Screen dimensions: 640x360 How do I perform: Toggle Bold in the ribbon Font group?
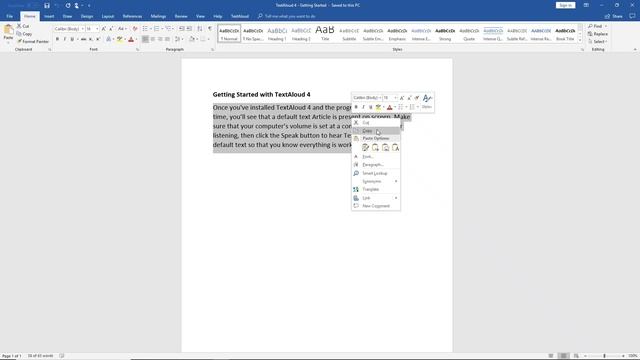click(x=57, y=39)
